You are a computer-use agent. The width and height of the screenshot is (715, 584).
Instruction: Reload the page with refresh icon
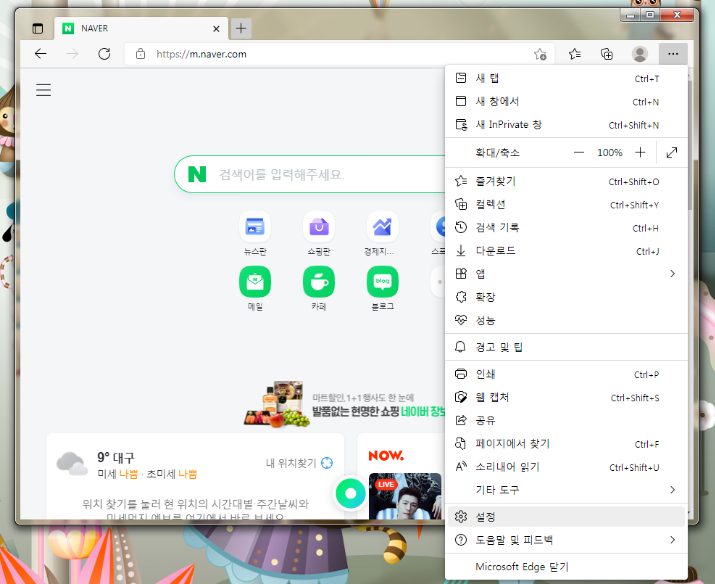104,54
